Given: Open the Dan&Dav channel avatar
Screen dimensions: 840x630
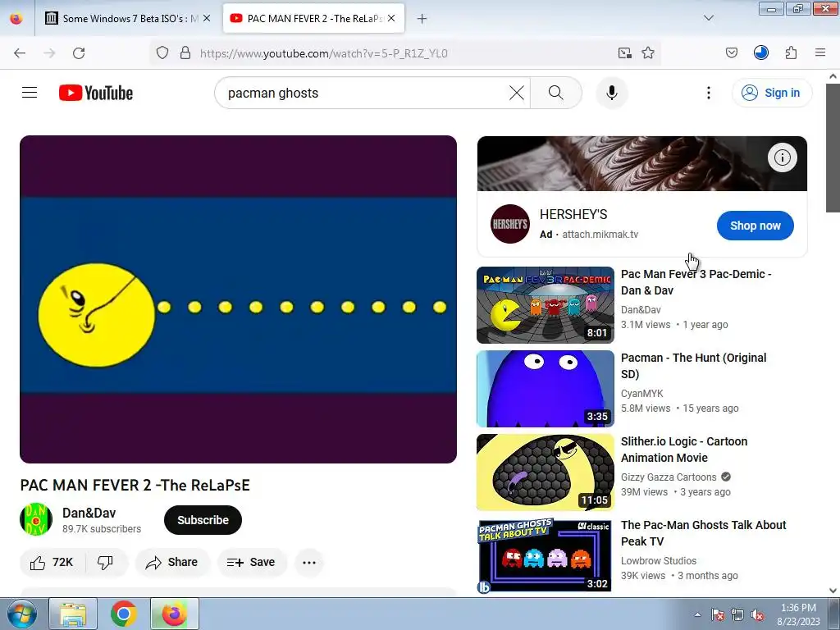Looking at the screenshot, I should coord(36,519).
